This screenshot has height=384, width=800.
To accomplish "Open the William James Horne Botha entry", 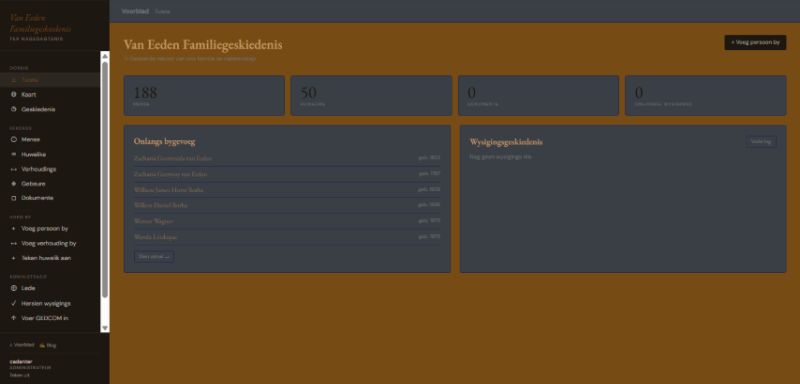I will coord(287,190).
